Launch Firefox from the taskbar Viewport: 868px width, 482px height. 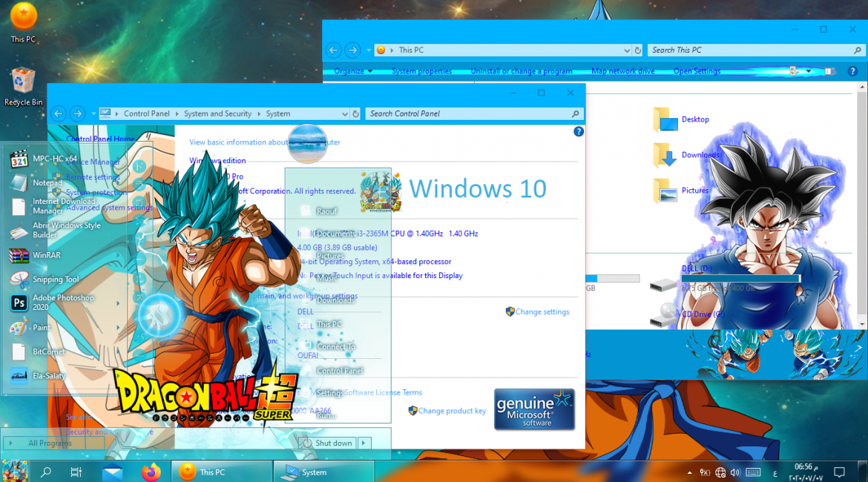click(151, 472)
